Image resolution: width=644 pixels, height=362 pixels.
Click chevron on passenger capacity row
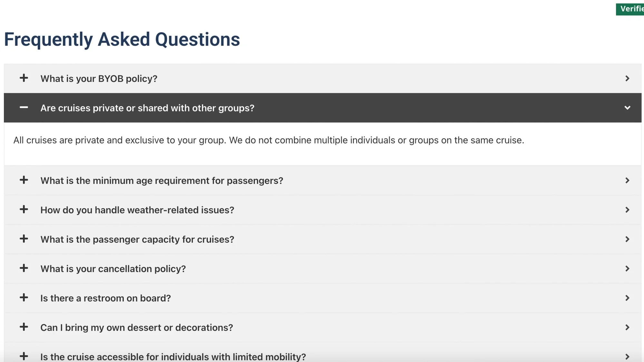point(627,239)
